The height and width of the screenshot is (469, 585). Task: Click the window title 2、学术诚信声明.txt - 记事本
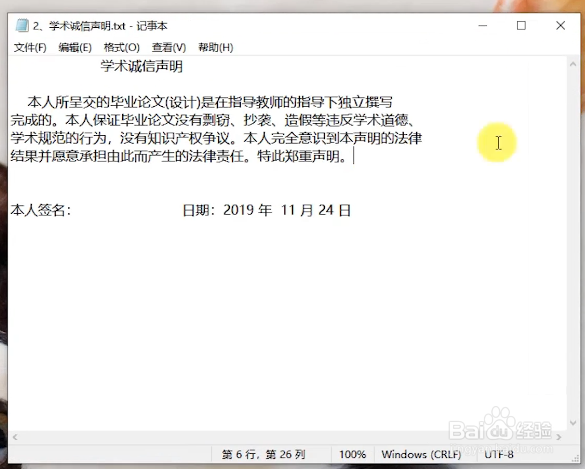coord(100,26)
